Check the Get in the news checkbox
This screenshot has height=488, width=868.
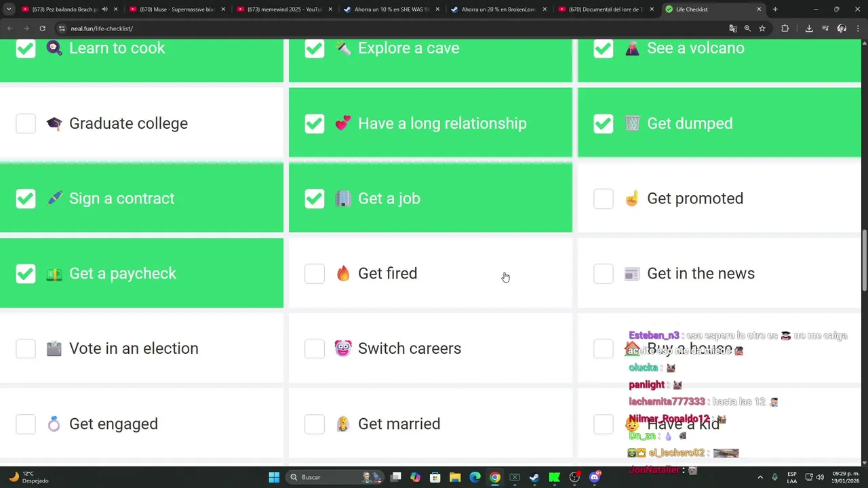604,274
